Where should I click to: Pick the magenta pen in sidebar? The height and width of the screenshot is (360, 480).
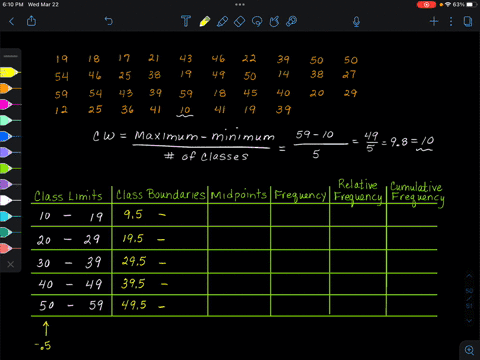point(10,104)
